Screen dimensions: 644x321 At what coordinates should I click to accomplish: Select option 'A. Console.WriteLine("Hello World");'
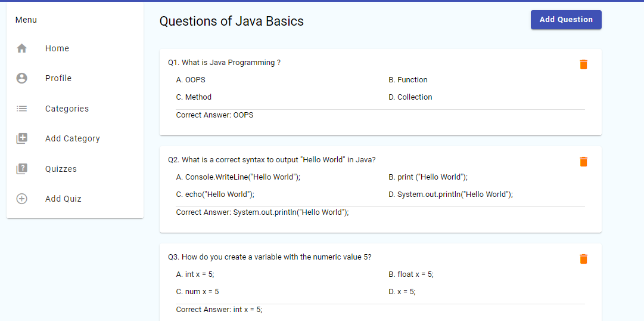(x=238, y=177)
